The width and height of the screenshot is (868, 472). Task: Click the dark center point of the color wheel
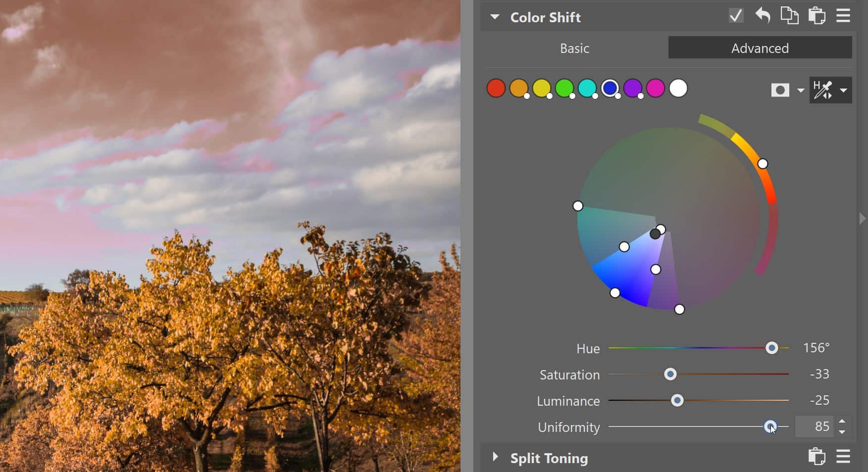[655, 234]
